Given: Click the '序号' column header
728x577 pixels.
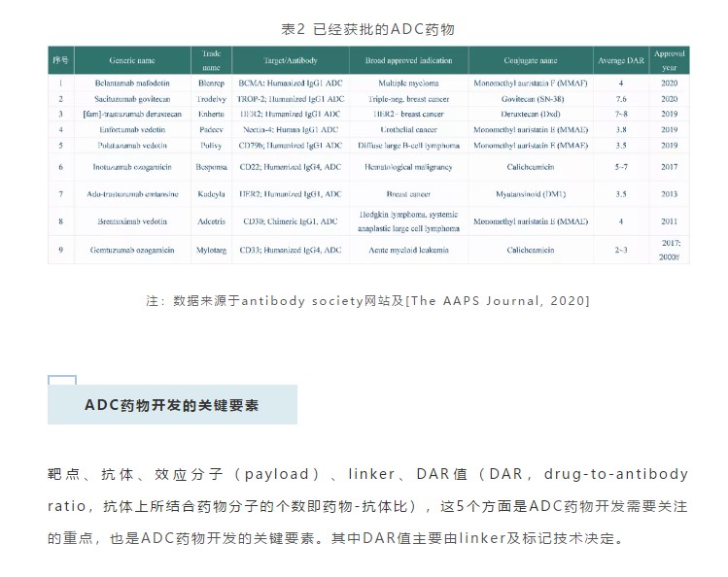Looking at the screenshot, I should [x=60, y=60].
